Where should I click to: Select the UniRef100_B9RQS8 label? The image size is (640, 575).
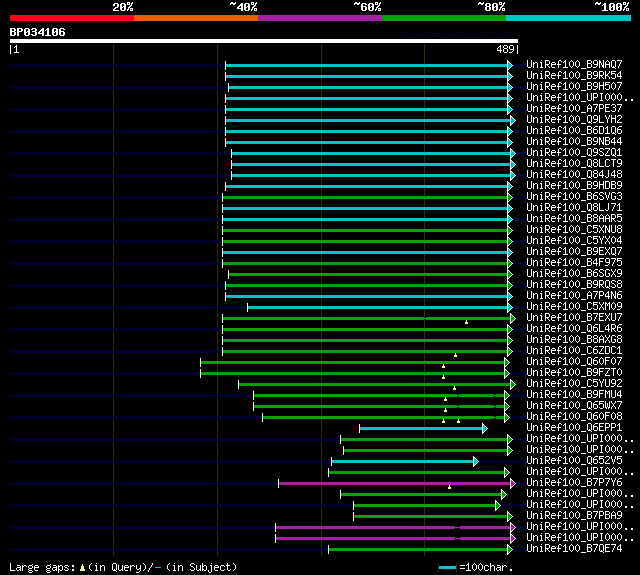tap(574, 285)
